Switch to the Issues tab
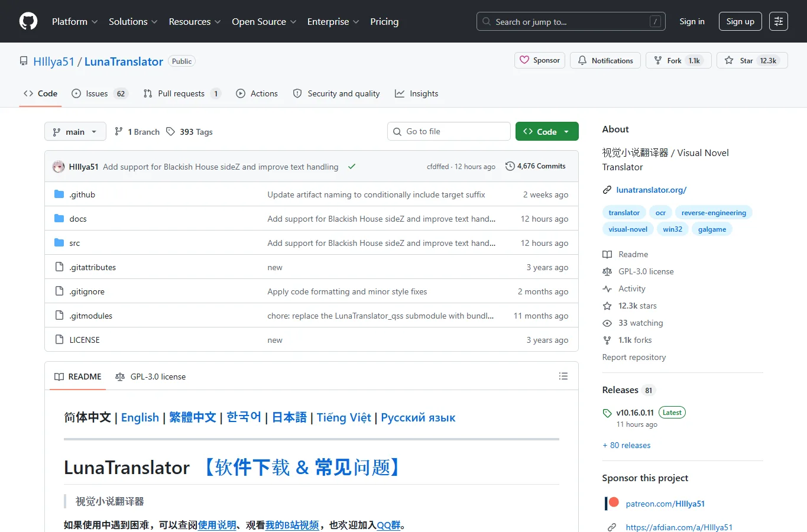The width and height of the screenshot is (807, 532). click(x=99, y=93)
